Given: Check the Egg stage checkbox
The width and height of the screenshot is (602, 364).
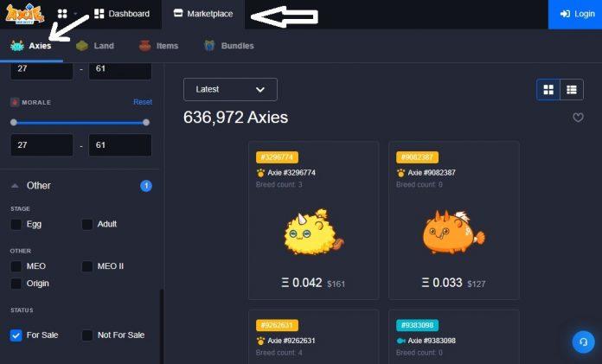Looking at the screenshot, I should (x=16, y=224).
